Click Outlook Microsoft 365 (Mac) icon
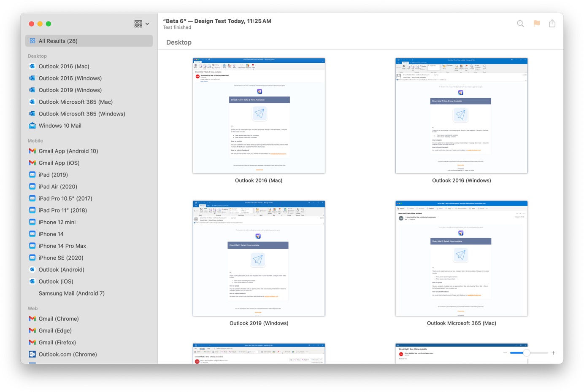This screenshot has width=584, height=392. pos(32,102)
